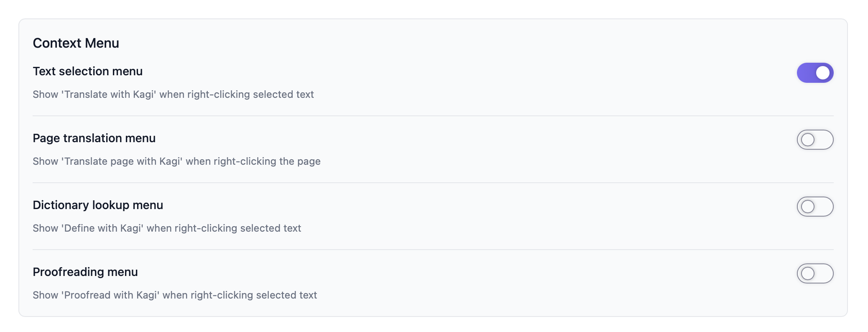Click the 'Text selection menu' label
This screenshot has width=868, height=332.
tap(88, 71)
